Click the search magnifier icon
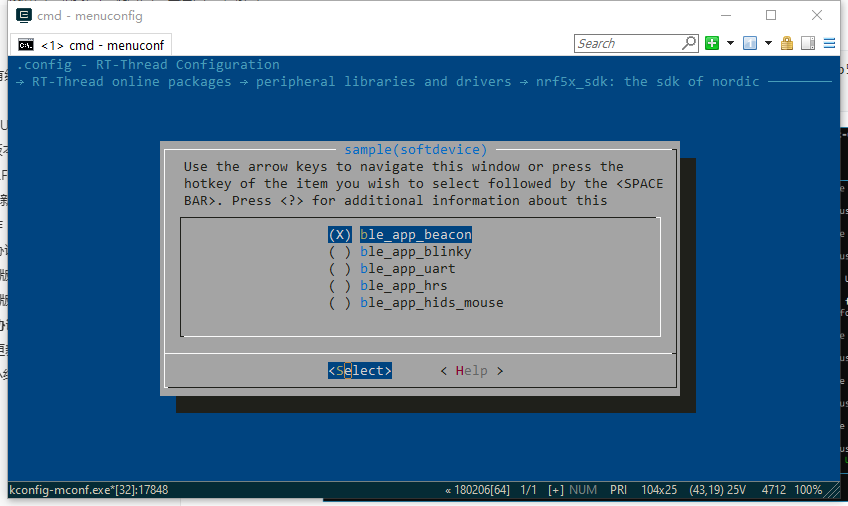Screen dimensions: 848x506 [x=689, y=43]
